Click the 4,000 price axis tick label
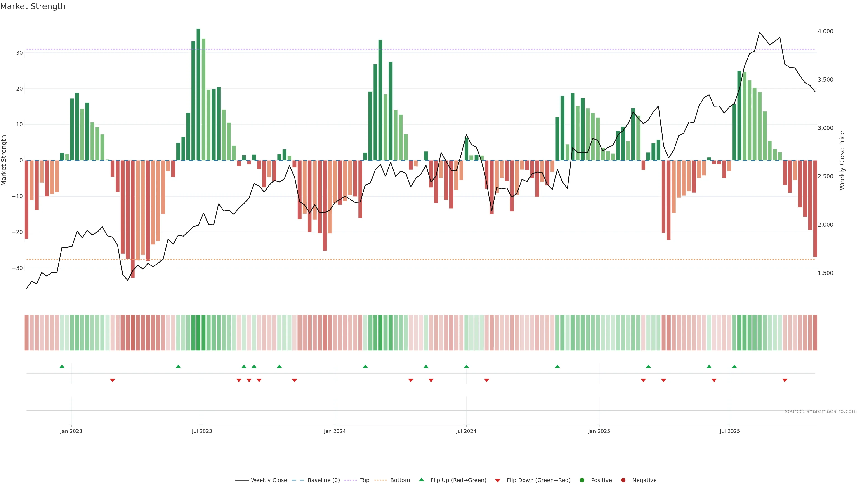Screen dimensions: 868x488 click(x=825, y=31)
